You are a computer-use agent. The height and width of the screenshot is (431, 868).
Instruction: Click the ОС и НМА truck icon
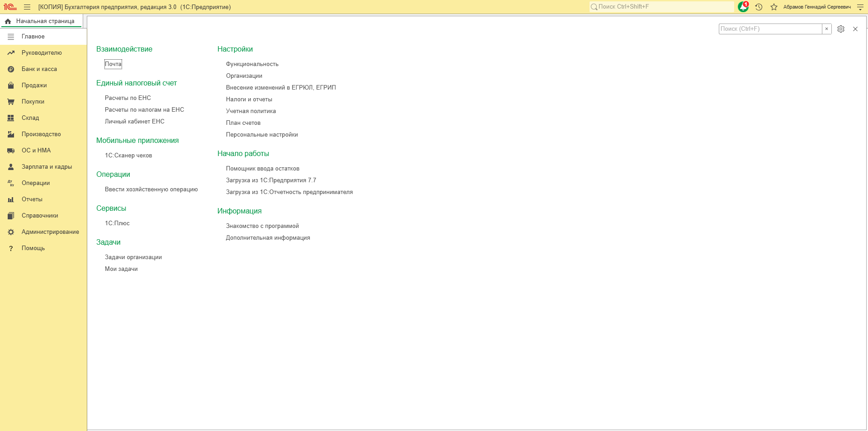coord(11,151)
